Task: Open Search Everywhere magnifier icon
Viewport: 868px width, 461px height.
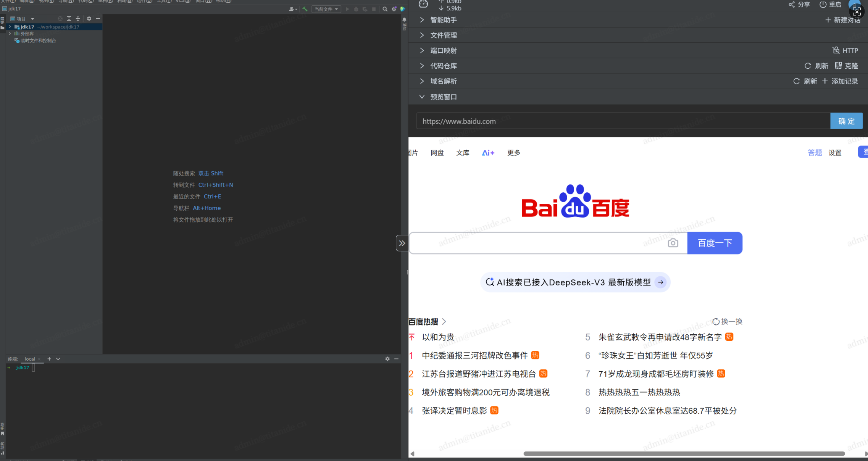Action: 385,9
